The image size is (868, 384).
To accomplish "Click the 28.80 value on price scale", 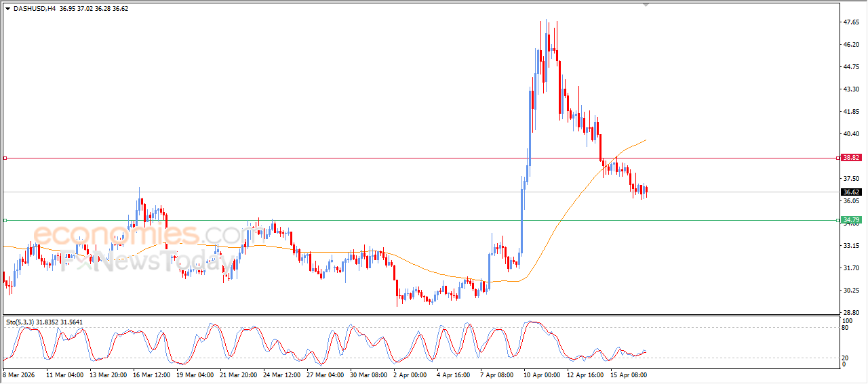I will click(x=850, y=313).
